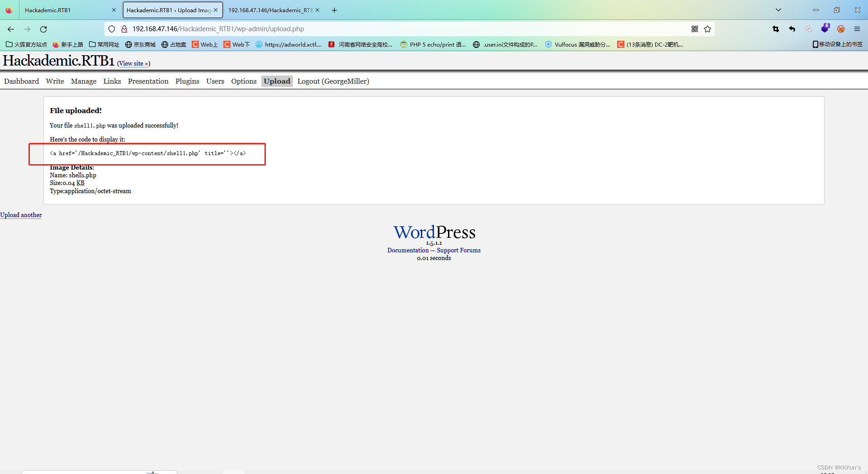868x474 pixels.
Task: Open the 新手上路 bookmark
Action: [x=68, y=44]
